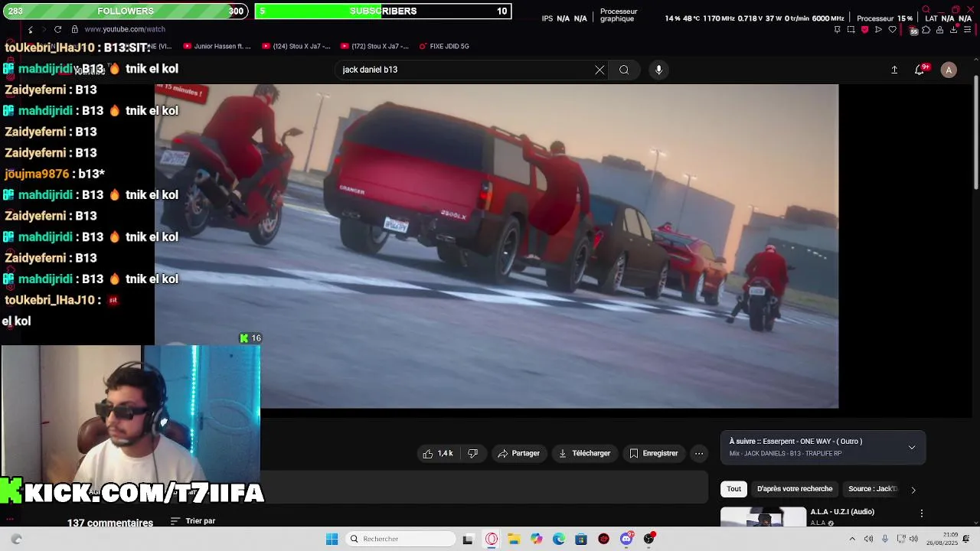Open the Junior Hassen bookmark

tap(217, 46)
